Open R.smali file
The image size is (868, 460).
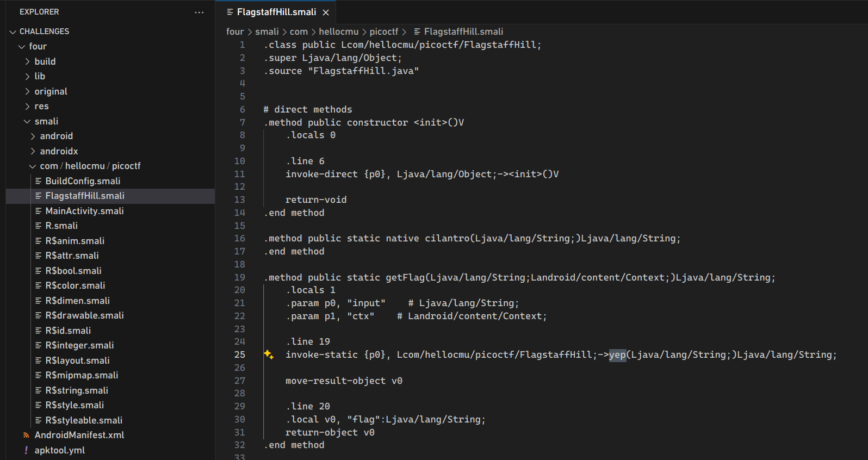click(110, 226)
